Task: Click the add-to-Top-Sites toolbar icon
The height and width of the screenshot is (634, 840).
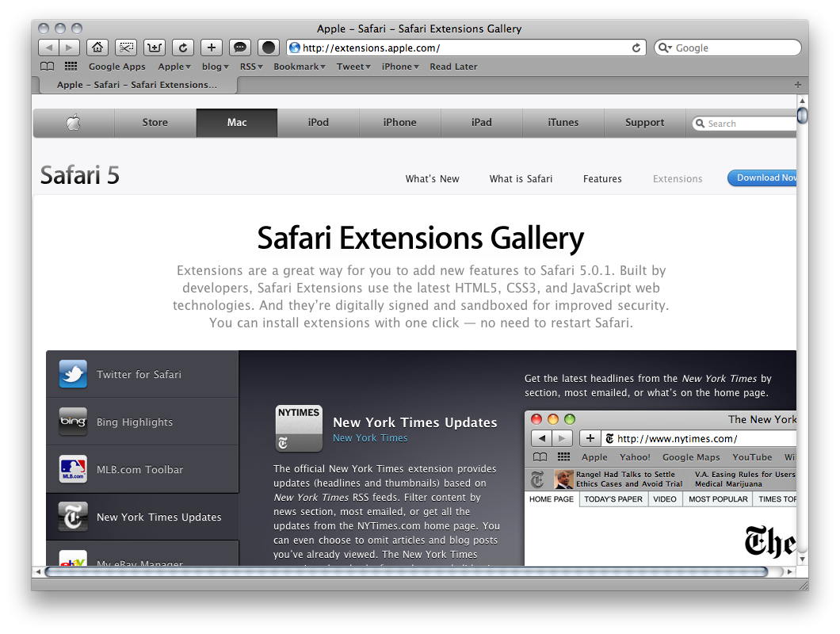Action: point(155,48)
